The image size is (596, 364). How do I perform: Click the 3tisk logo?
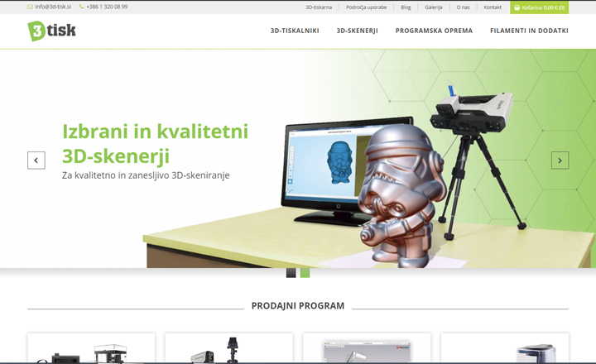coord(51,31)
